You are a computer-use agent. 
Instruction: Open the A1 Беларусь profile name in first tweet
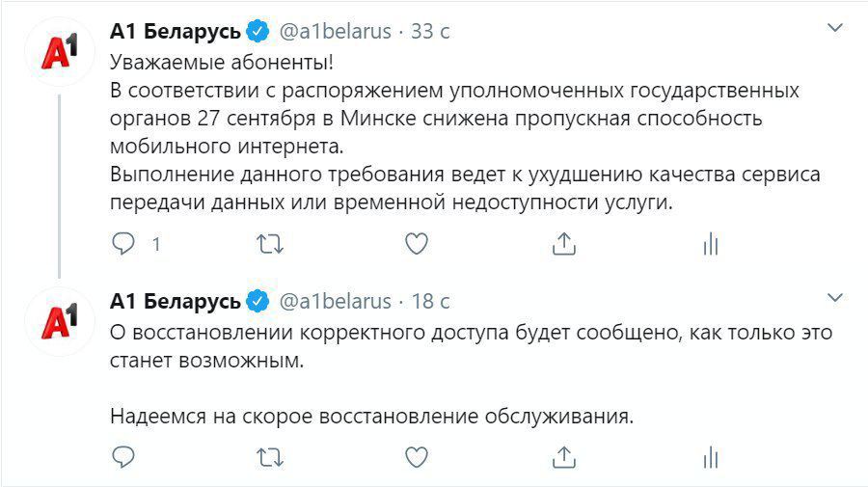pyautogui.click(x=175, y=32)
